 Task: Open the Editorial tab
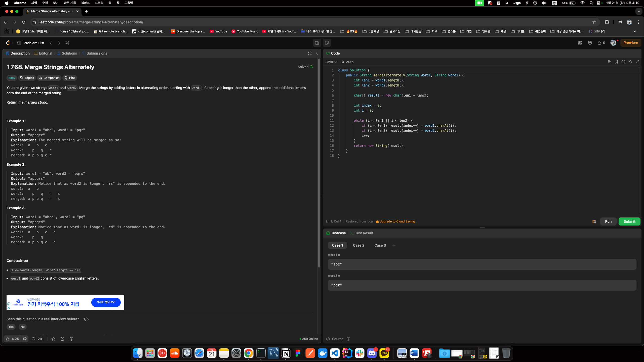[43, 53]
